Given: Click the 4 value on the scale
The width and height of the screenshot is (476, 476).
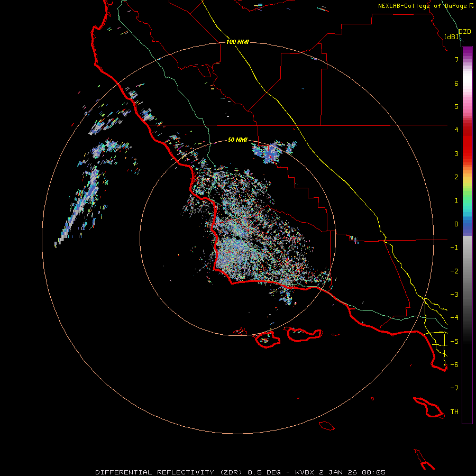Looking at the screenshot, I should (456, 130).
